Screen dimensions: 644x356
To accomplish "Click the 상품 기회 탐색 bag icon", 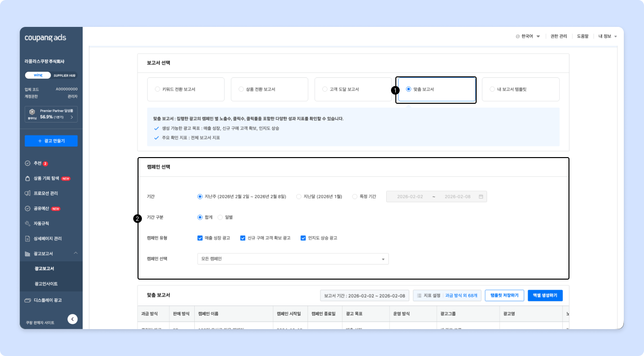I will tap(28, 178).
